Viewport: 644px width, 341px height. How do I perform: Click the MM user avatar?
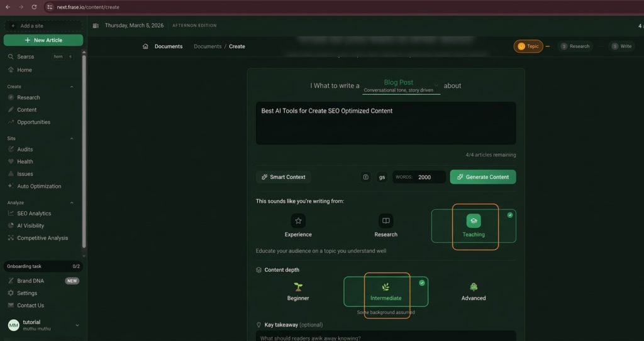[x=14, y=325]
